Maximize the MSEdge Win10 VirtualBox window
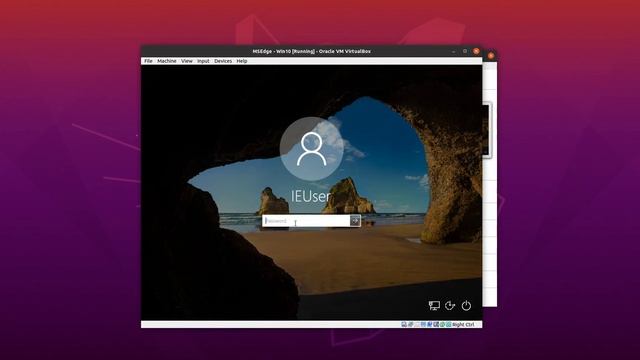This screenshot has height=360, width=640. coord(465,51)
